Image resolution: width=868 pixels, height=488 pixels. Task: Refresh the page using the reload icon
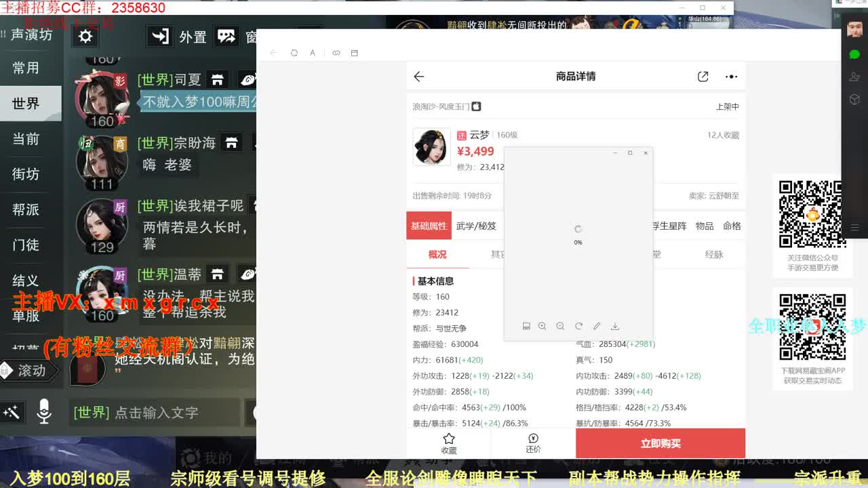point(294,53)
